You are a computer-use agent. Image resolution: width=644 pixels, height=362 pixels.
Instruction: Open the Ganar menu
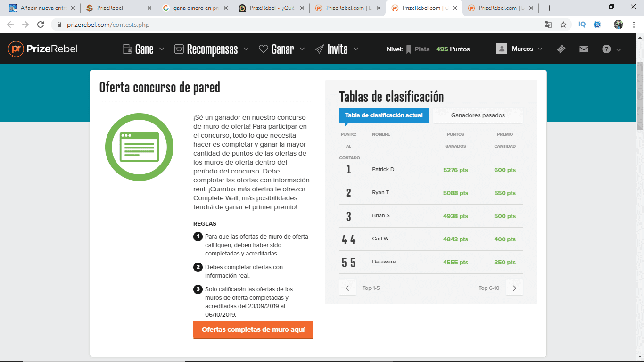282,49
